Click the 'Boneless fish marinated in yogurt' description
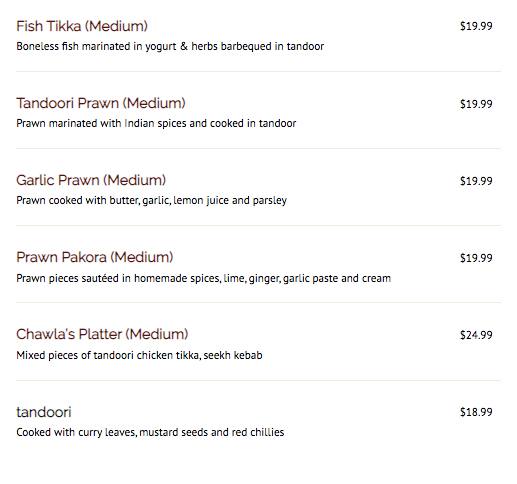Image resolution: width=517 pixels, height=484 pixels. [x=170, y=46]
